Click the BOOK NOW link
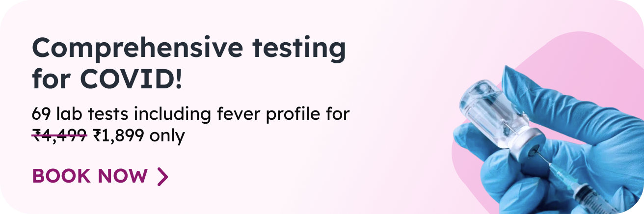The height and width of the screenshot is (214, 644). (x=90, y=176)
